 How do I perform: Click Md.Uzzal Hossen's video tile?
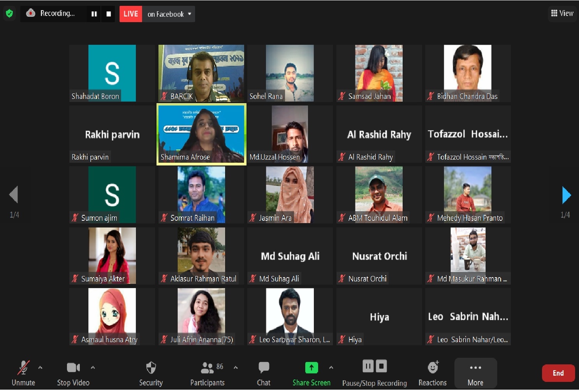[x=290, y=134]
